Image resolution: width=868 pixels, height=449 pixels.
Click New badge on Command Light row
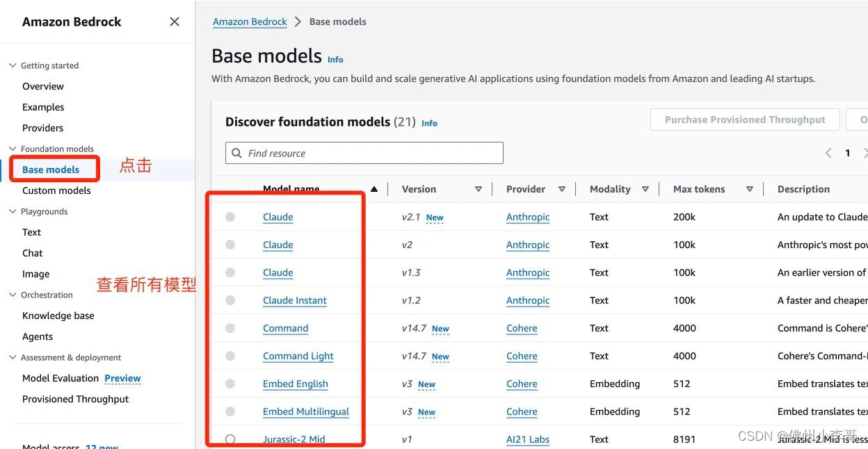pos(440,357)
